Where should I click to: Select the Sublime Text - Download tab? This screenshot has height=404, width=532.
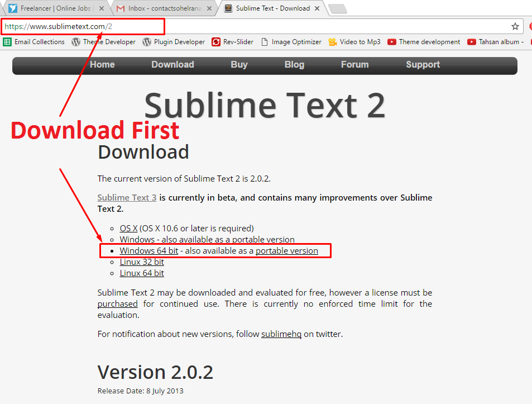[x=273, y=8]
